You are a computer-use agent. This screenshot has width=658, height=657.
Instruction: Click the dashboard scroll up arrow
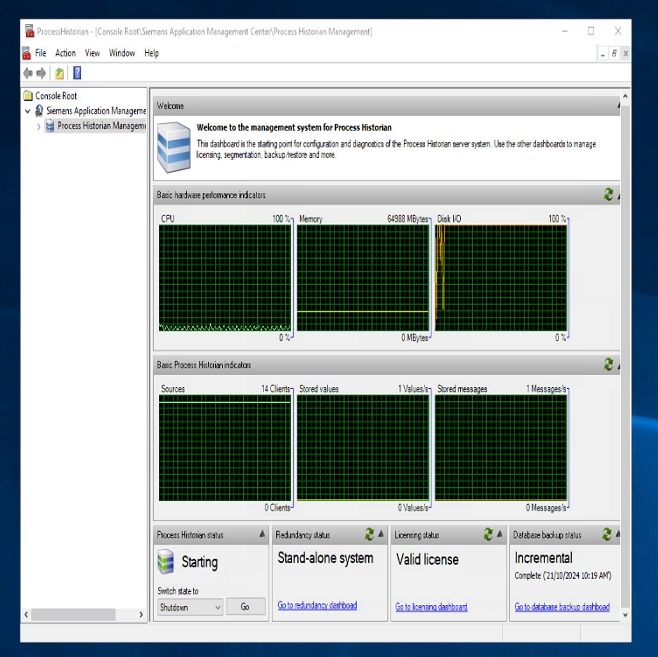625,96
